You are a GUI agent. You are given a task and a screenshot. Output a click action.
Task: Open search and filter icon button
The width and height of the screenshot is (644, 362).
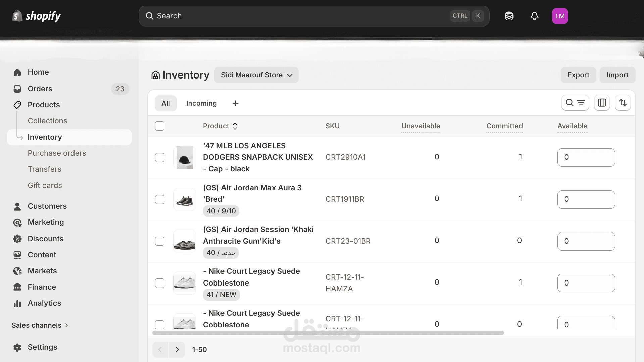point(575,103)
